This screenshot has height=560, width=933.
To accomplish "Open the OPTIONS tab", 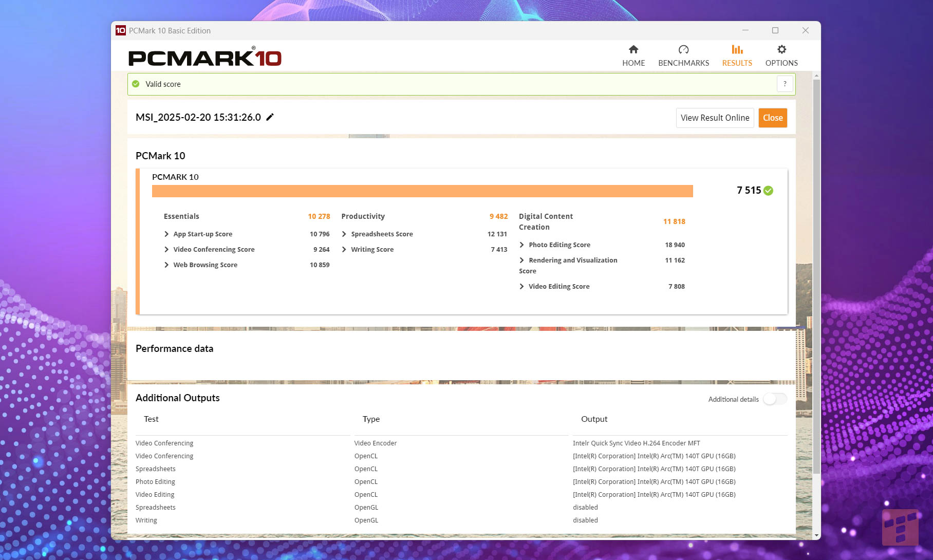I will pyautogui.click(x=781, y=55).
